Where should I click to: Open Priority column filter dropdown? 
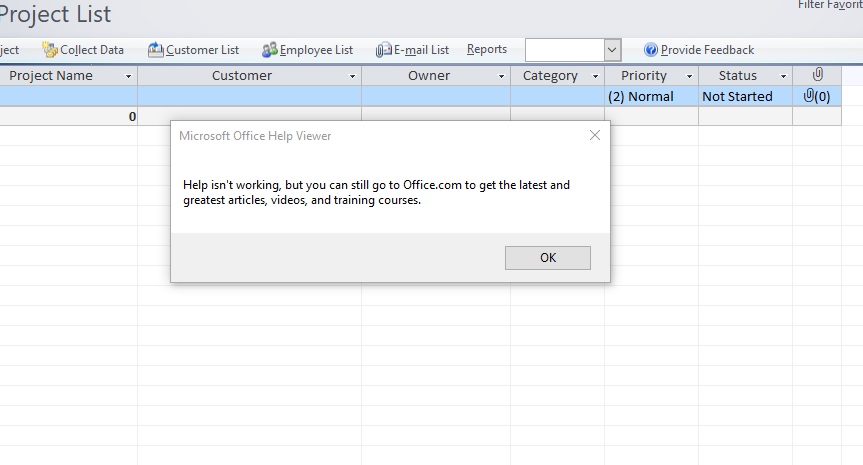pos(689,76)
